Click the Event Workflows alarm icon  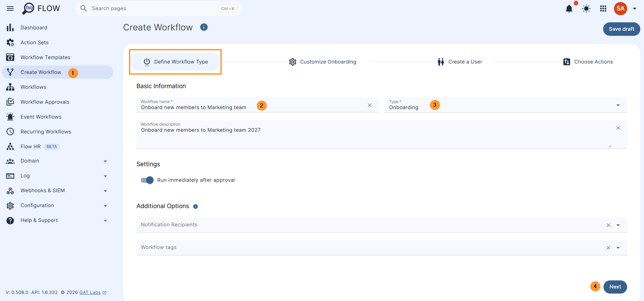pos(10,117)
